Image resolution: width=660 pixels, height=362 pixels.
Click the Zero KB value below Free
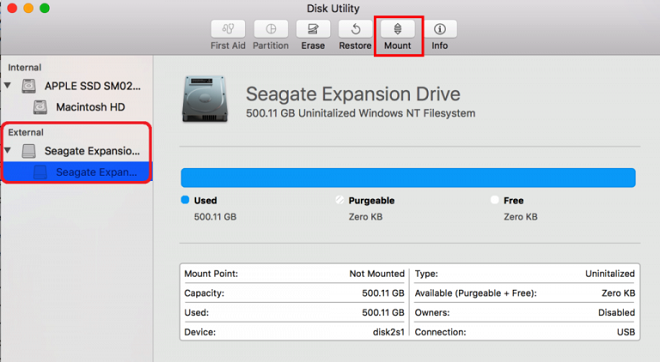[520, 217]
